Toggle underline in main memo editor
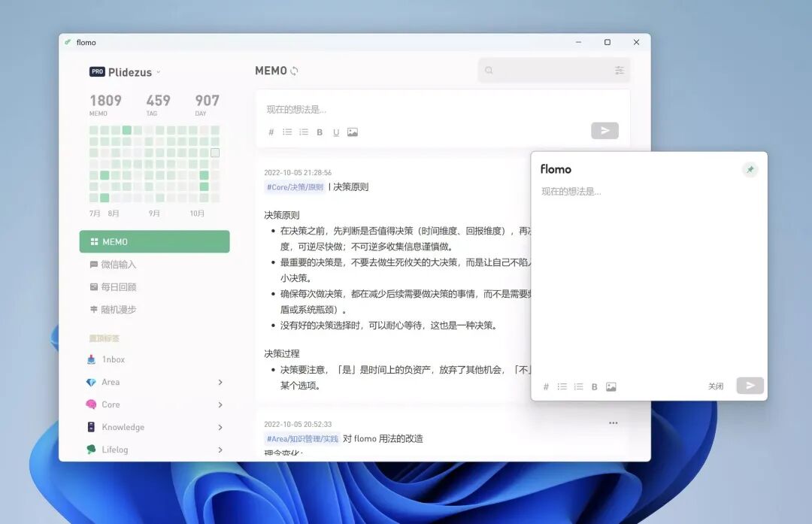 tap(336, 132)
